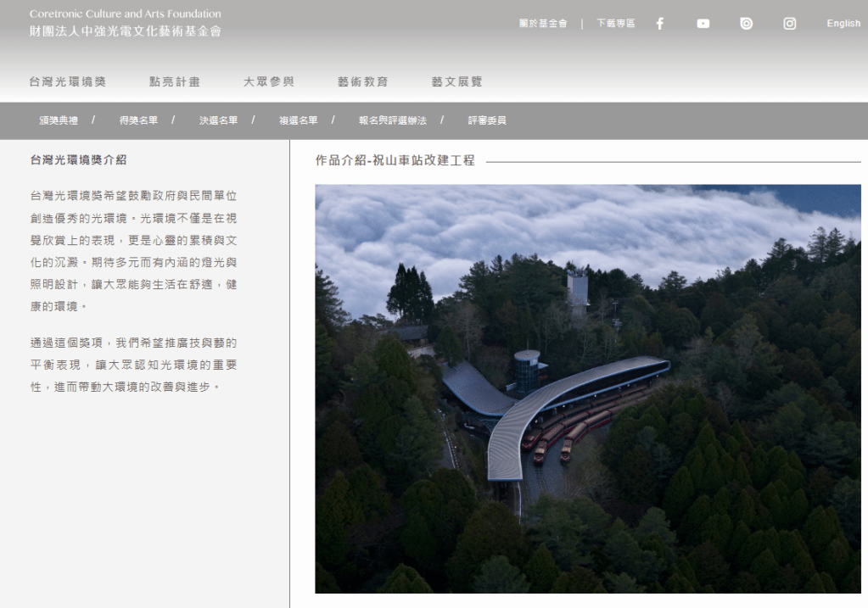
Task: Select 大眾參與 in main navigation
Action: tap(269, 82)
